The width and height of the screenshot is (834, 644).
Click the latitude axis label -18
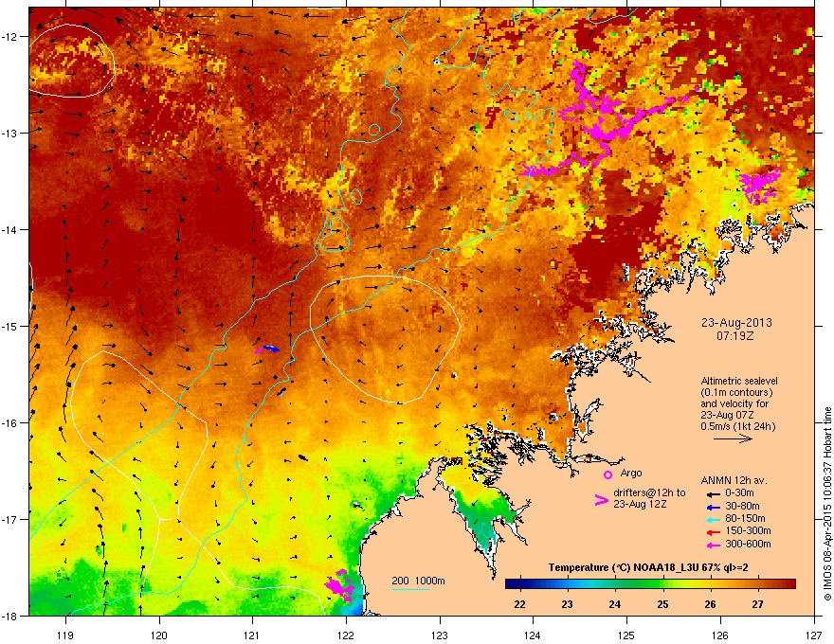[x=9, y=616]
